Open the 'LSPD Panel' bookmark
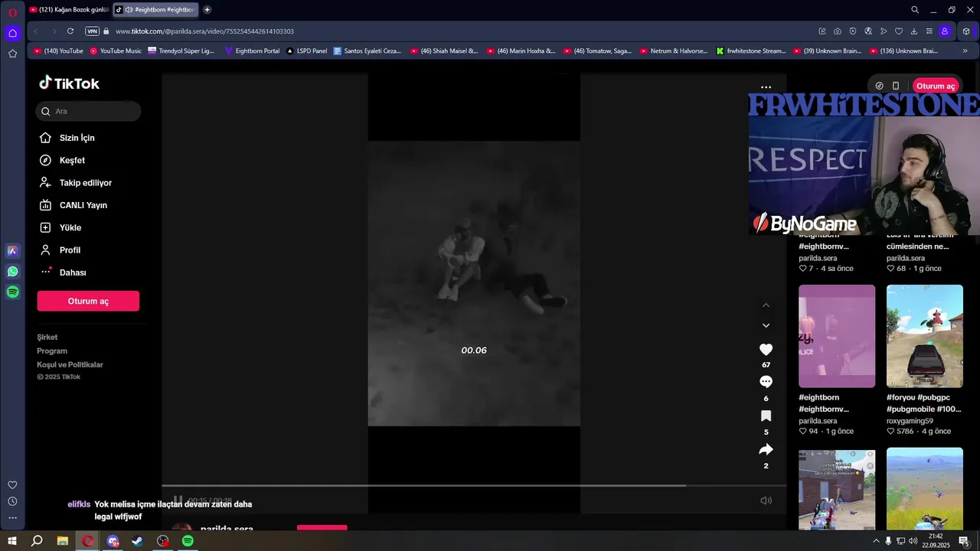980x551 pixels. pyautogui.click(x=306, y=51)
